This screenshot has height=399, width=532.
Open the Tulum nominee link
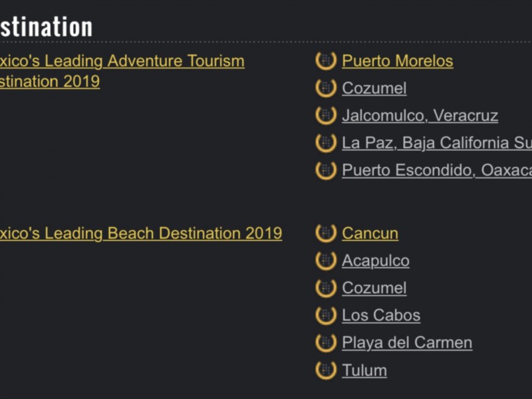click(364, 370)
